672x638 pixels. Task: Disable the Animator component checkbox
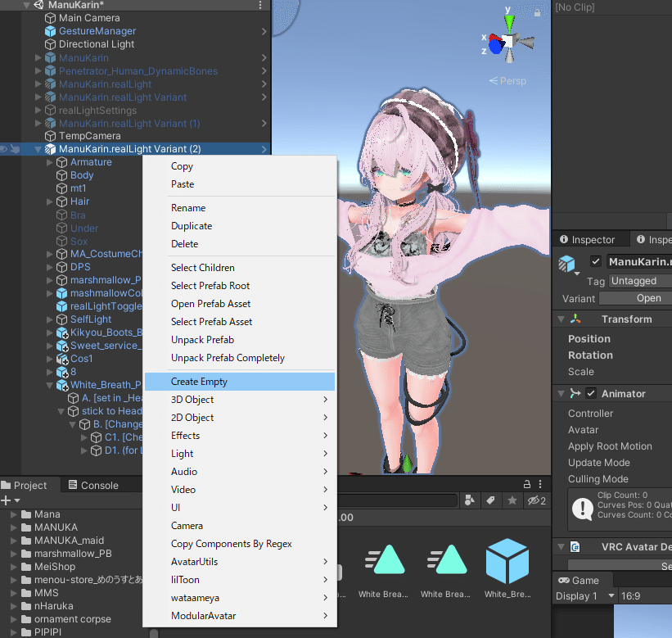(591, 393)
